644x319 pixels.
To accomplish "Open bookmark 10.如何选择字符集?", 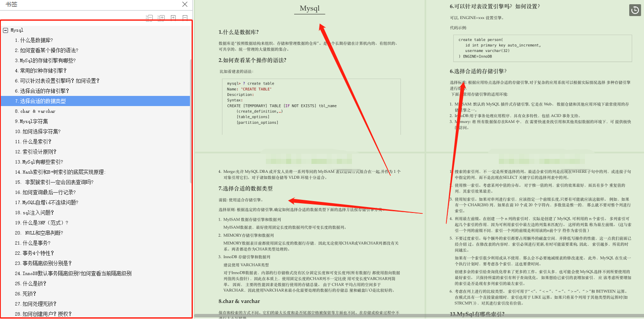I will pos(38,131).
